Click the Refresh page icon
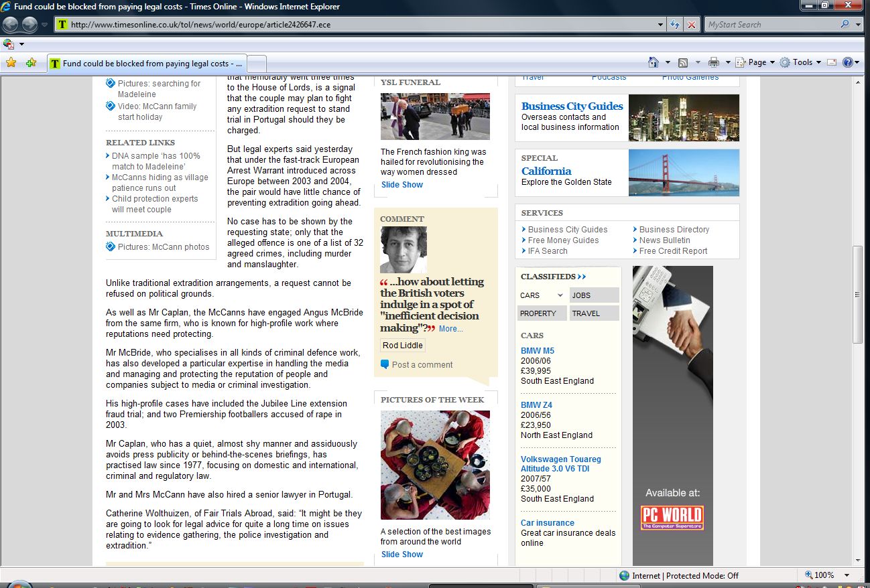The width and height of the screenshot is (870, 588). click(676, 25)
